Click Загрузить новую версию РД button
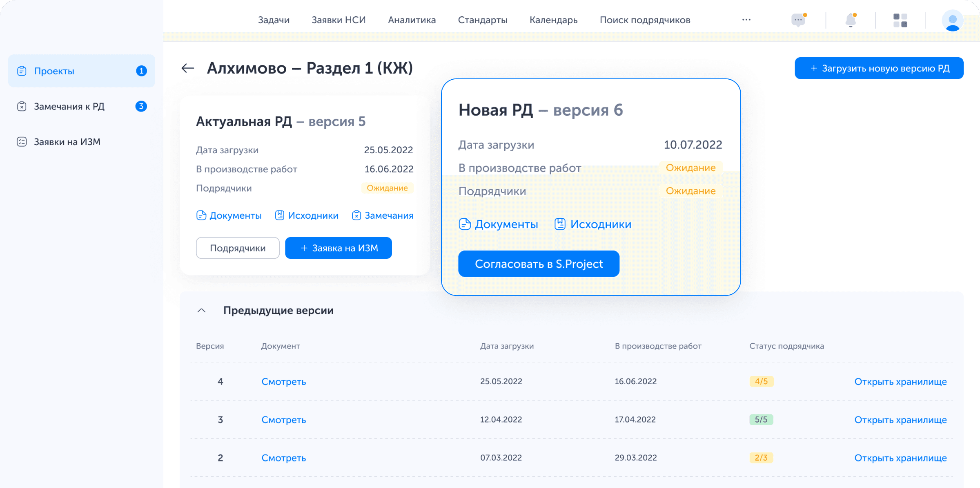This screenshot has height=488, width=980. (x=879, y=68)
